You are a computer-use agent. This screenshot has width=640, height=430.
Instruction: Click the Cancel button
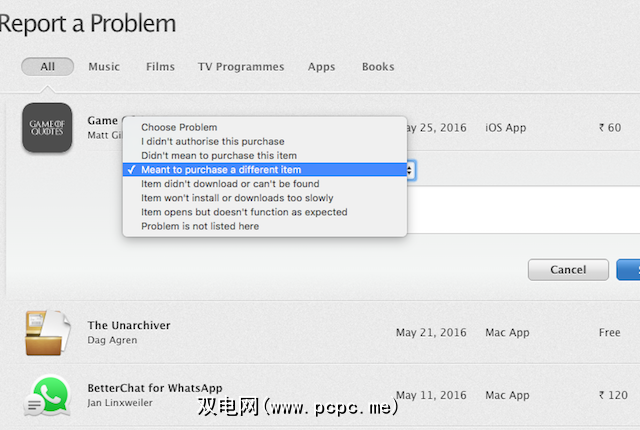[568, 270]
